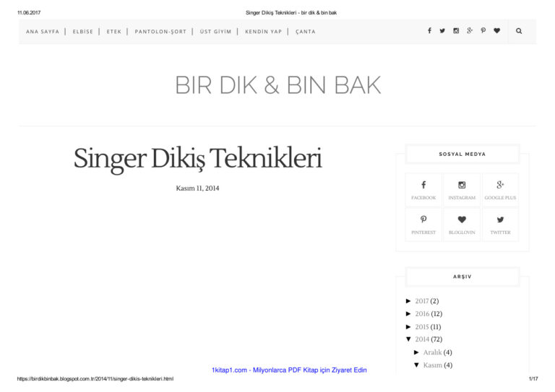Click Facebook tile in Sosyal Medya widget

pyautogui.click(x=423, y=190)
